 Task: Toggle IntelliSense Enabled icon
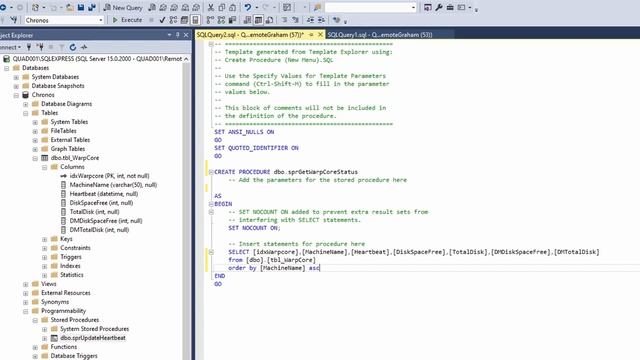196,20
